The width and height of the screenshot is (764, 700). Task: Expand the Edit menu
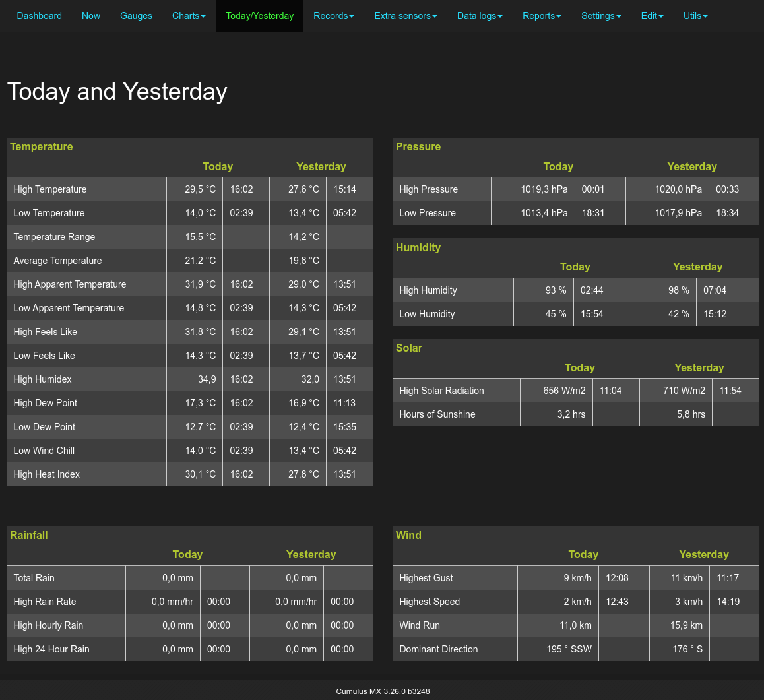[652, 16]
